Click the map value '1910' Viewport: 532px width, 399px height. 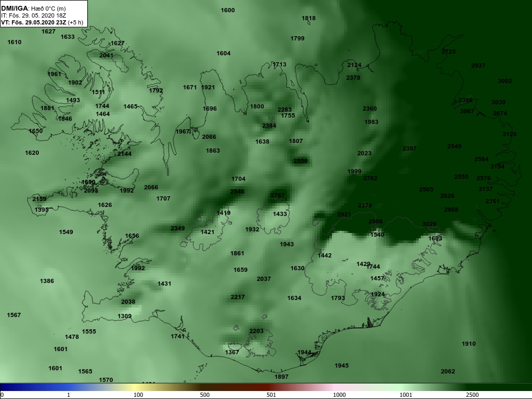(469, 344)
